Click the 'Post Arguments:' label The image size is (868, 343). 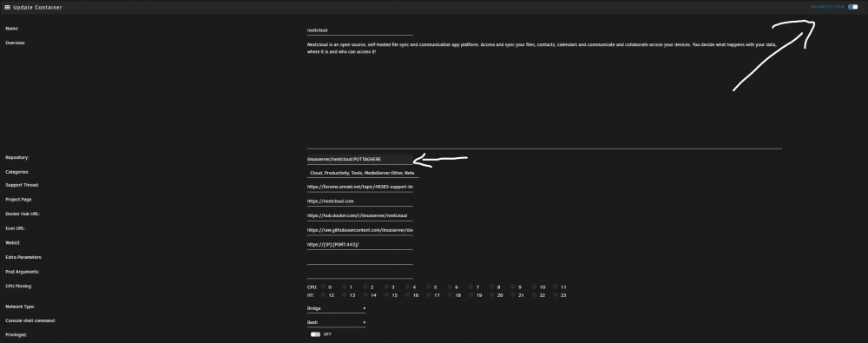[23, 272]
